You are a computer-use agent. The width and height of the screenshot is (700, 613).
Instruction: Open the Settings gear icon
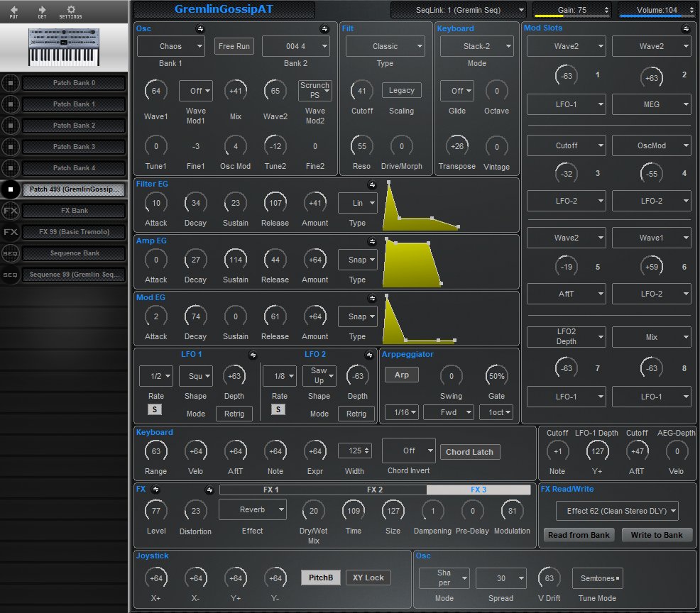(70, 11)
